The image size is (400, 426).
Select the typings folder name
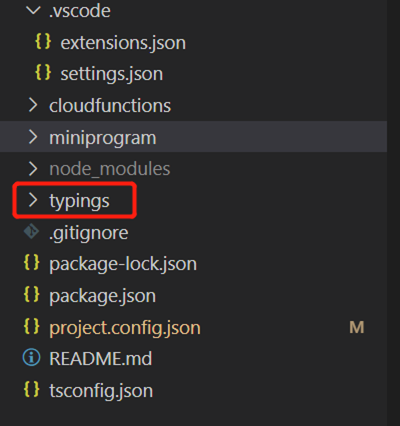79,201
